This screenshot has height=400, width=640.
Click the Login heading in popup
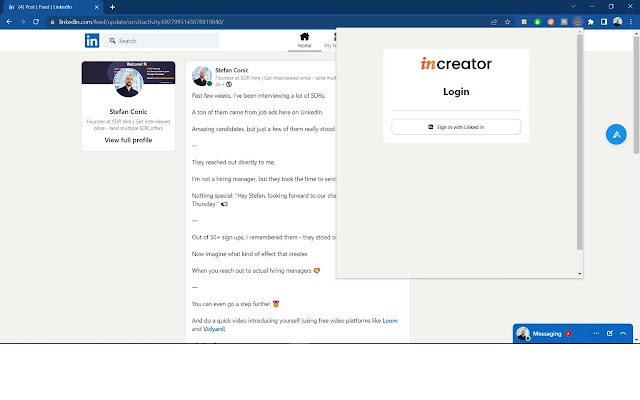(x=456, y=91)
